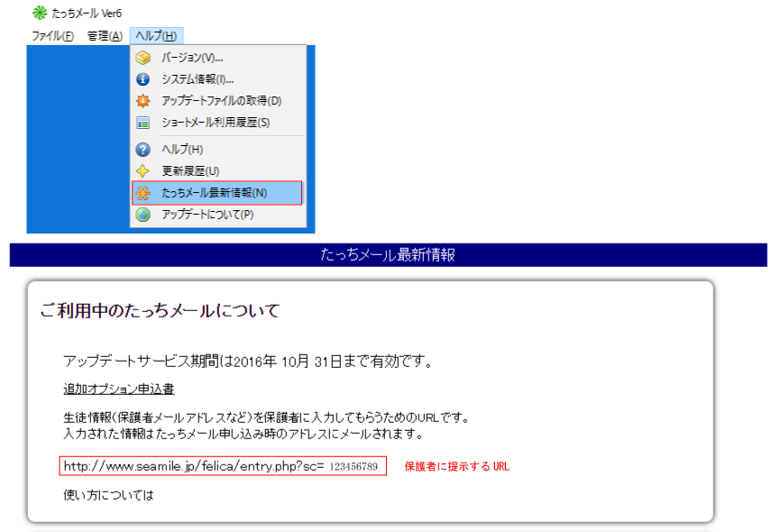The width and height of the screenshot is (772, 532).
Task: Click the たっちメール最新情報(N) orange icon
Action: [143, 193]
